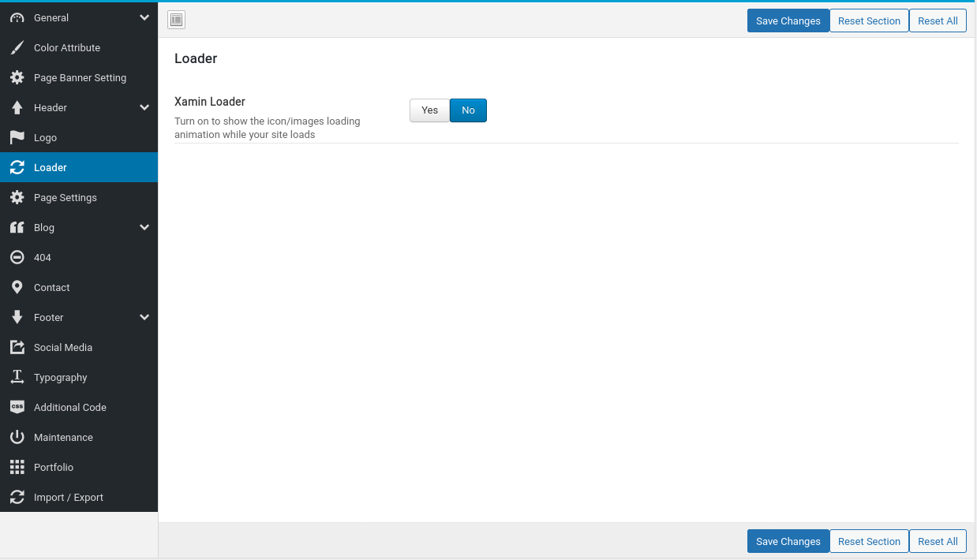The width and height of the screenshot is (977, 560).
Task: Expand the Blog section chevron
Action: pos(144,227)
